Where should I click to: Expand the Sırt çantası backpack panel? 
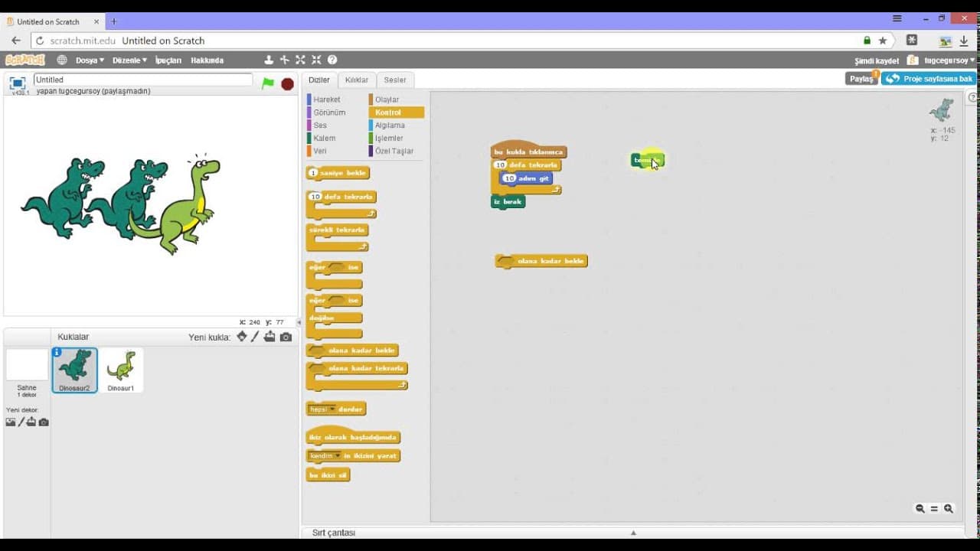click(x=632, y=533)
